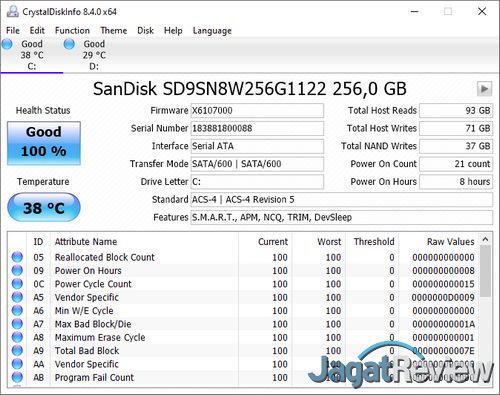Click the status orb for Max Bad Block/Die

click(17, 324)
